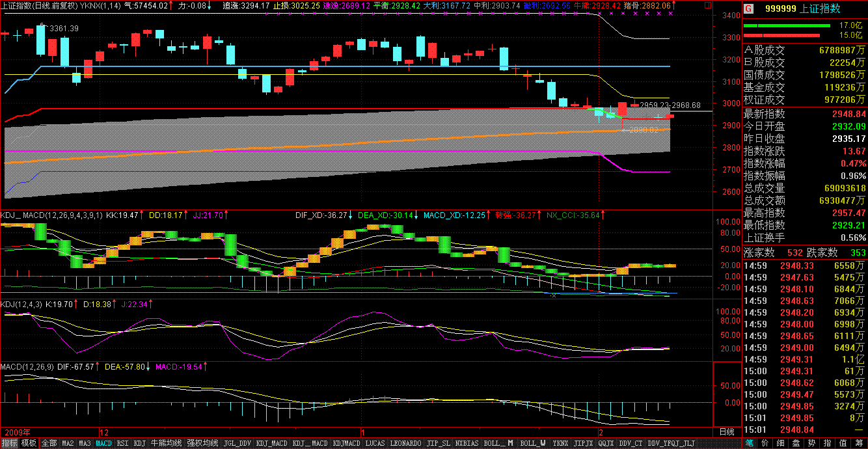Select the 牛熊均线 indicator tab

pyautogui.click(x=166, y=443)
